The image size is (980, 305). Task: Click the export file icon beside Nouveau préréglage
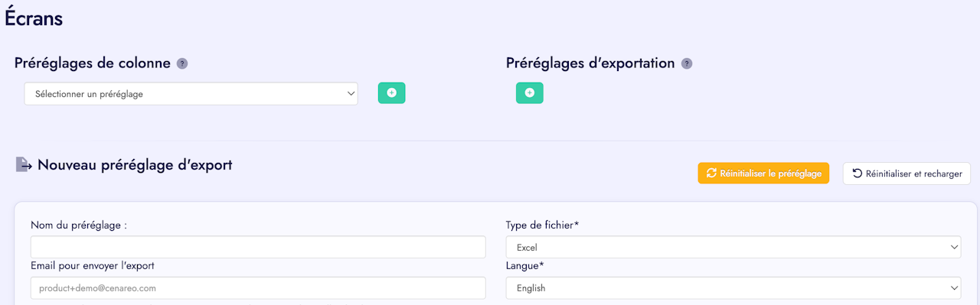pyautogui.click(x=24, y=164)
